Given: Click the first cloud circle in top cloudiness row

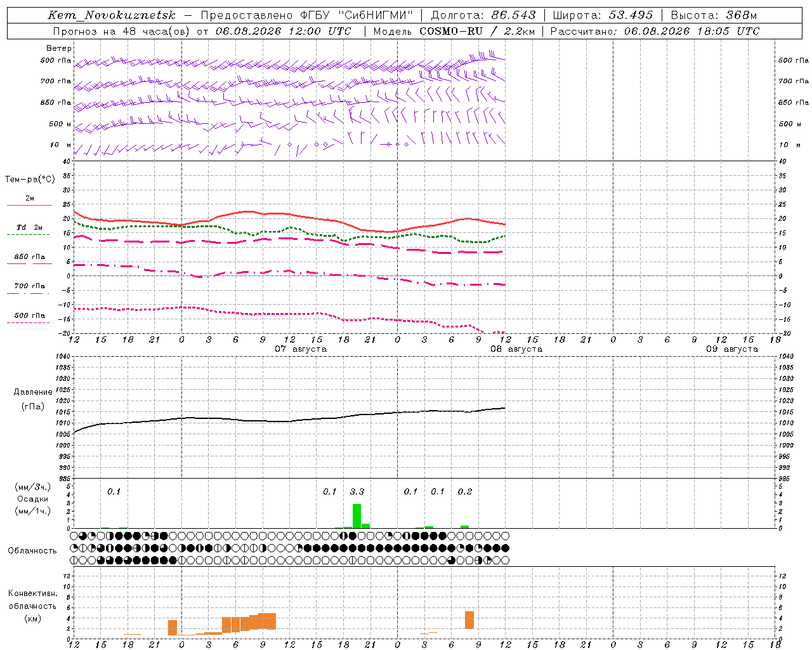Looking at the screenshot, I should point(74,535).
